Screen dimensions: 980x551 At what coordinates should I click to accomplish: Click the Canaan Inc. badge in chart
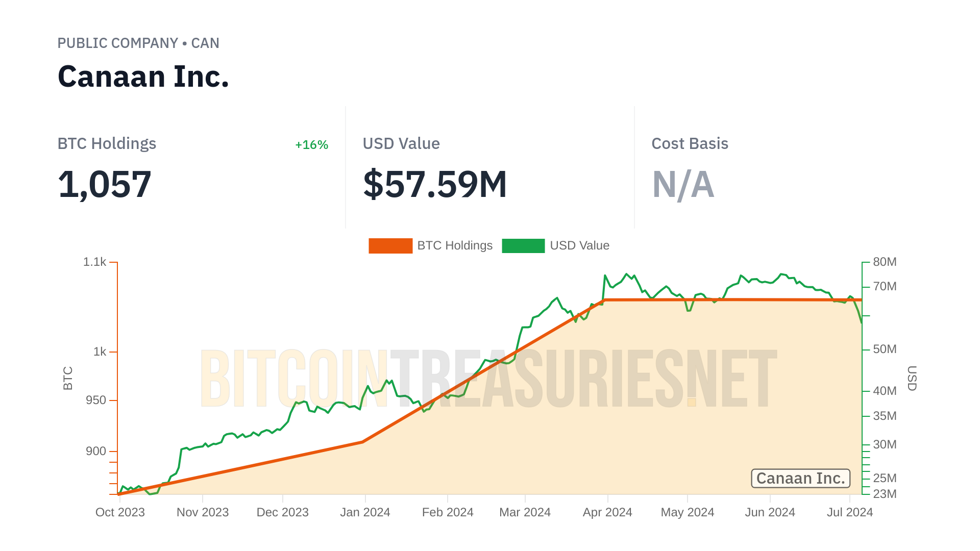800,479
